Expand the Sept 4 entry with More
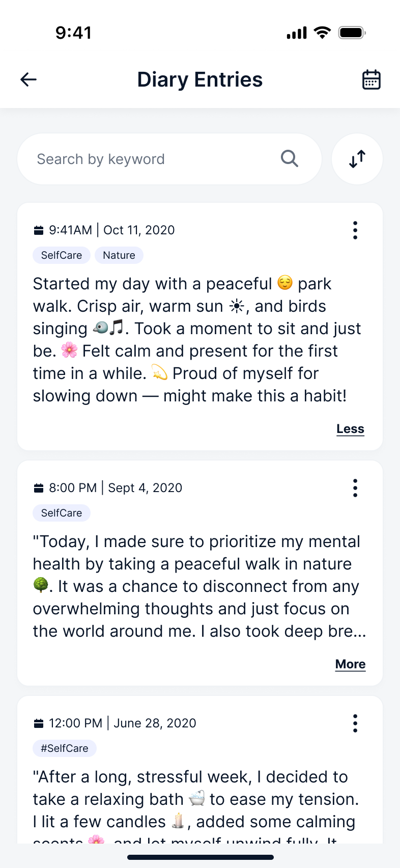 tap(350, 664)
